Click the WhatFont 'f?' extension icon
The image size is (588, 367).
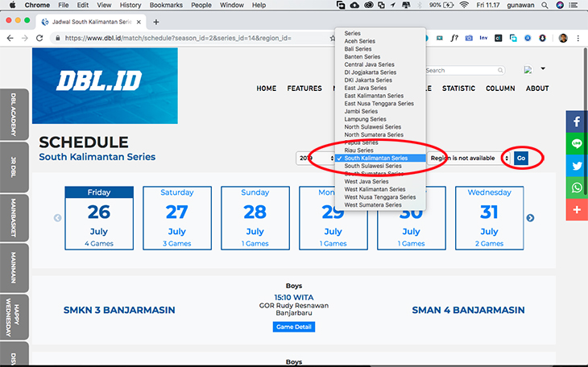454,38
